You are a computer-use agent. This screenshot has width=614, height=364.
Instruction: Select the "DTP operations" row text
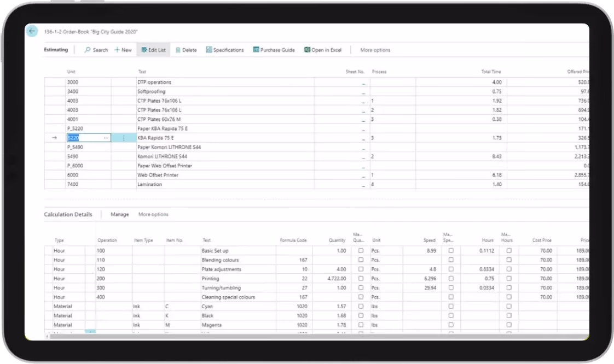coord(154,83)
